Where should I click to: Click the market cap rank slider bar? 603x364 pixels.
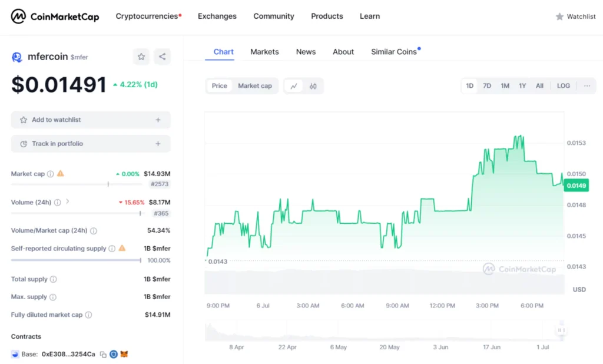pos(76,184)
